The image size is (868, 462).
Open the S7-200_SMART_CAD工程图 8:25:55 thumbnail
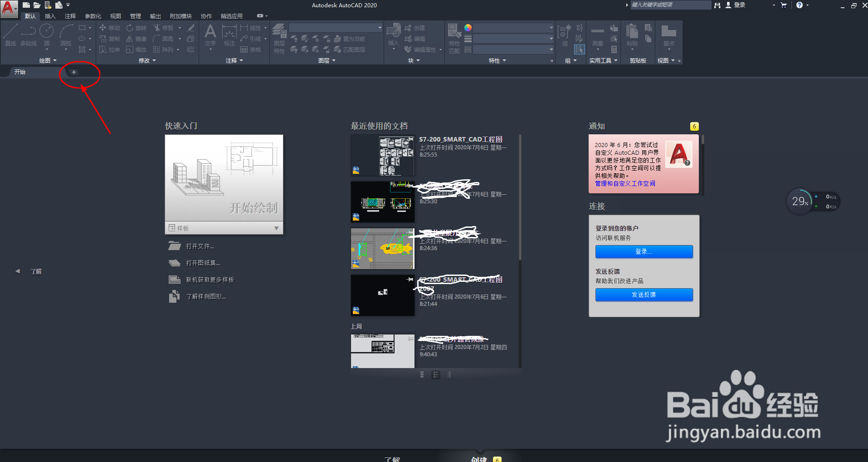382,155
